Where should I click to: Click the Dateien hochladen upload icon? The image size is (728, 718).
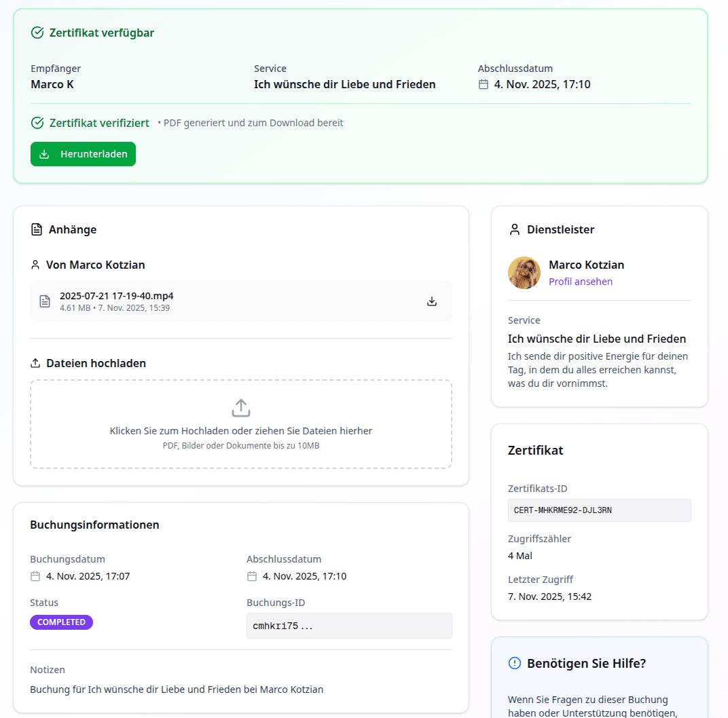click(36, 363)
